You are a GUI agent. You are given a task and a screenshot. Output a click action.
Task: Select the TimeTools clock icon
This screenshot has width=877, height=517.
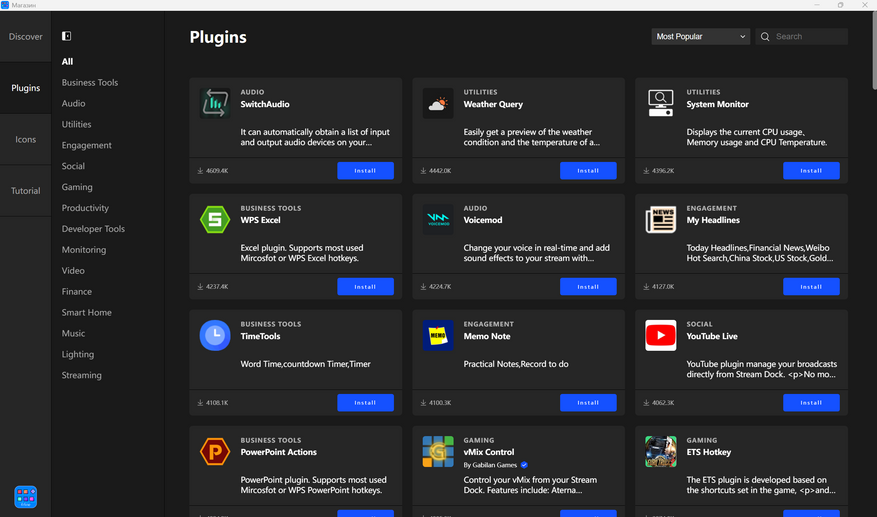pyautogui.click(x=214, y=335)
